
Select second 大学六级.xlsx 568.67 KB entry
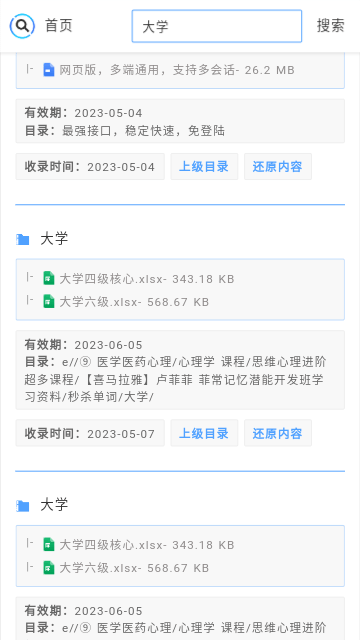134,568
